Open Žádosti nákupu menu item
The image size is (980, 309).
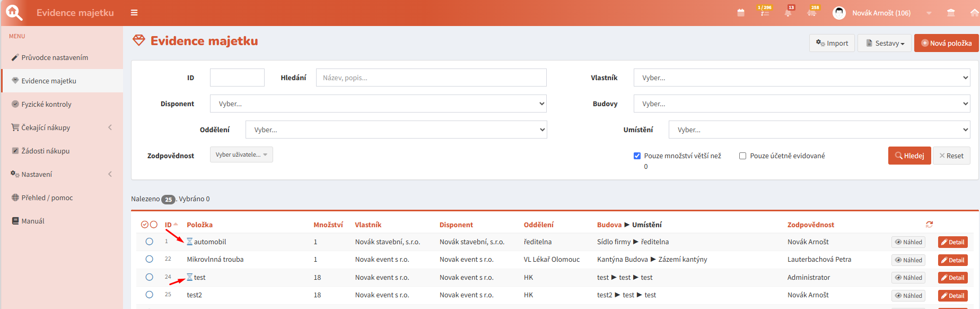(x=62, y=151)
